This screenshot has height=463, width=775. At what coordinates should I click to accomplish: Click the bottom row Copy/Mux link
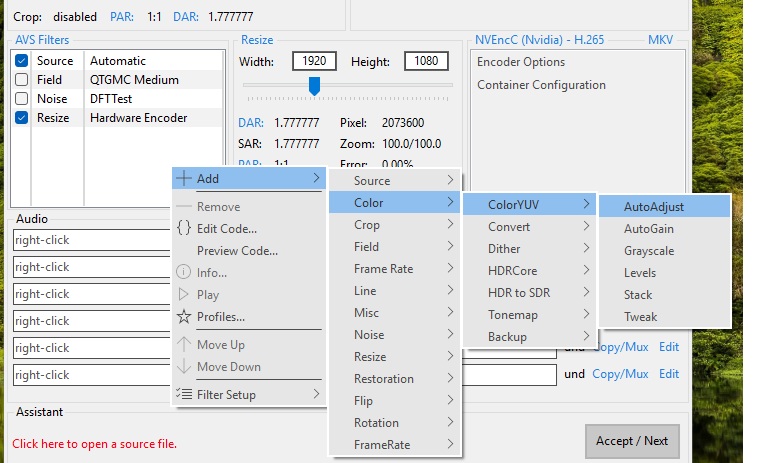point(620,374)
